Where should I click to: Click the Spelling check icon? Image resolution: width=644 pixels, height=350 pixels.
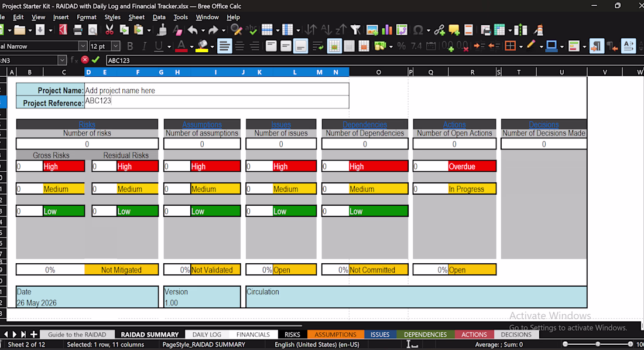[x=251, y=30]
